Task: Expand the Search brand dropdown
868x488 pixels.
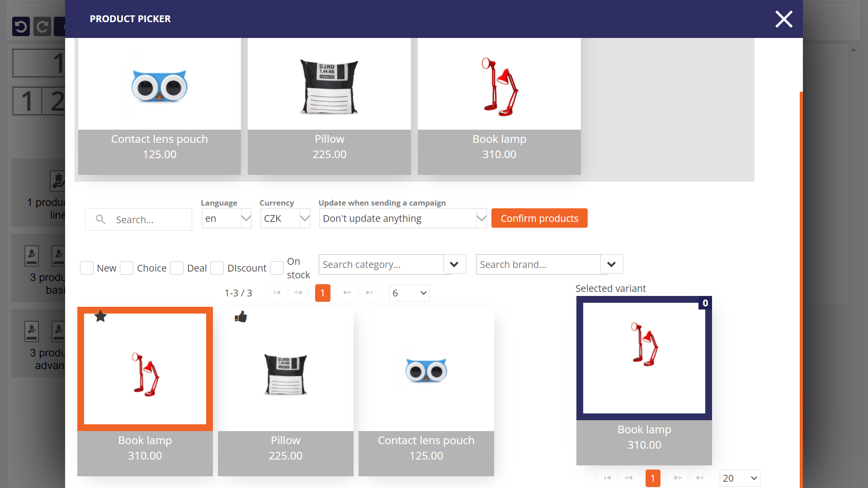Action: point(611,264)
